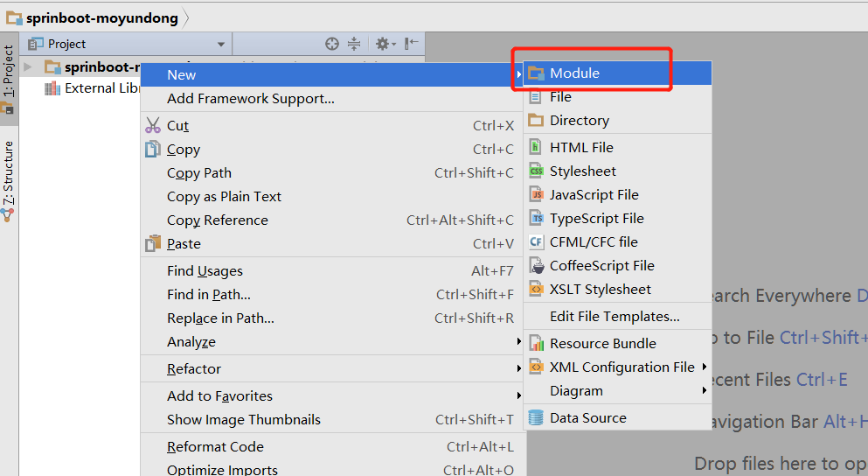Click sprinboot-moyundong in the navigation bar

pyautogui.click(x=101, y=17)
